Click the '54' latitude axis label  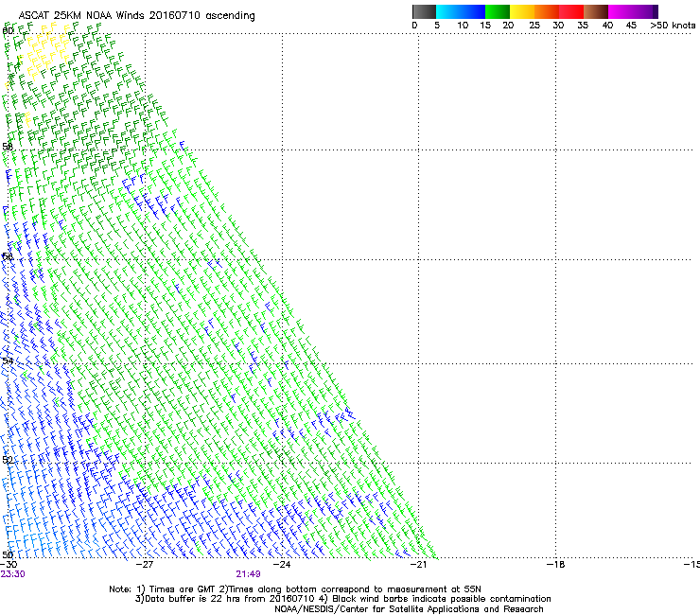(8, 360)
